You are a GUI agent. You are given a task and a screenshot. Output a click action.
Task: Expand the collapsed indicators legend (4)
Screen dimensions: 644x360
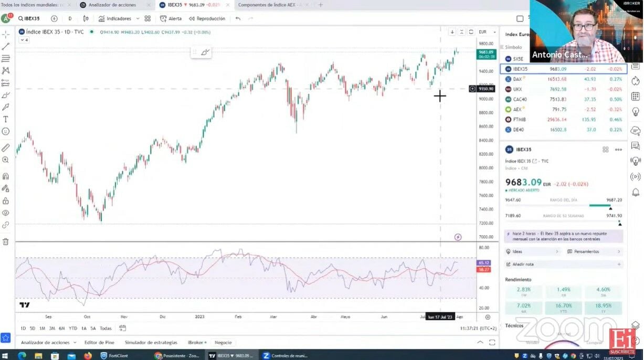tap(24, 40)
